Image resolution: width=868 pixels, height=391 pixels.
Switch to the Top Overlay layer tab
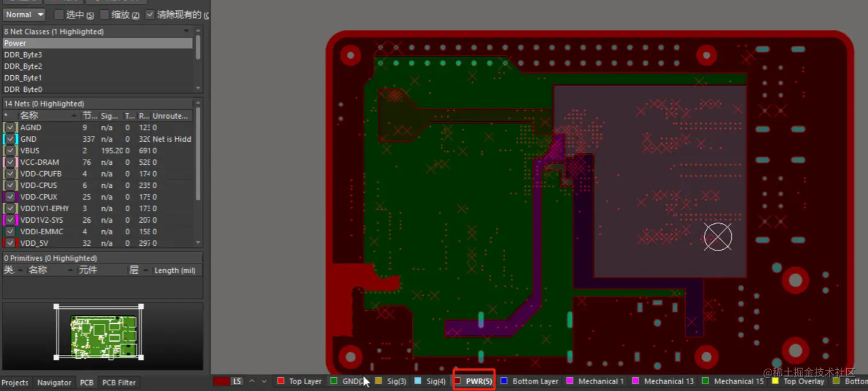(x=798, y=381)
